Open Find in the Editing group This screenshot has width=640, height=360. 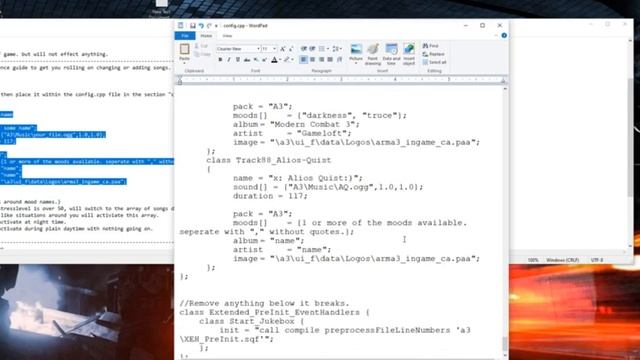point(431,46)
